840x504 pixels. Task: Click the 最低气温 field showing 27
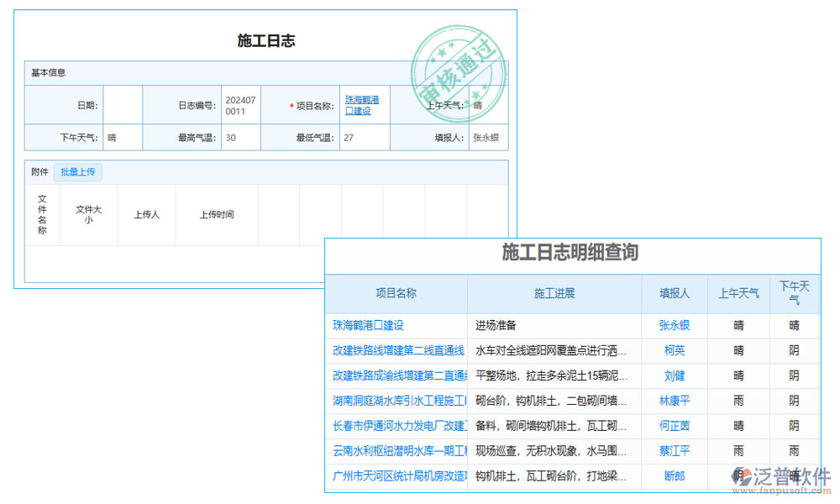pyautogui.click(x=364, y=136)
